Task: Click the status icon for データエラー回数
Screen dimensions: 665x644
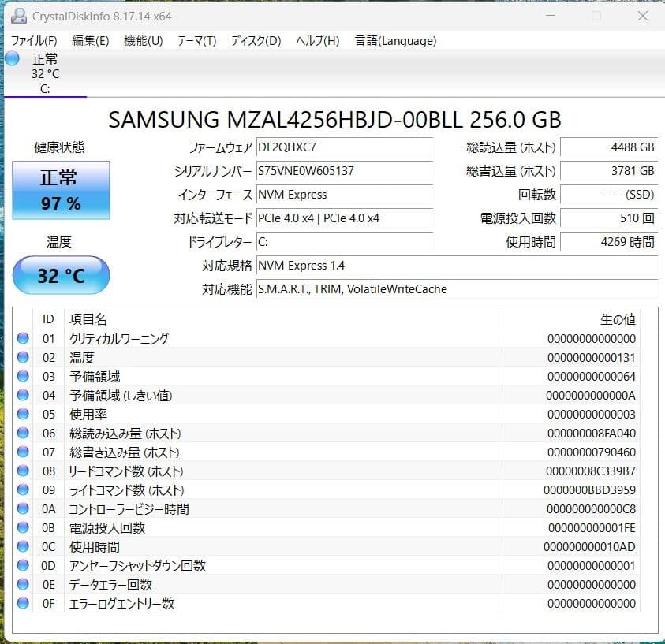Action: pyautogui.click(x=24, y=584)
